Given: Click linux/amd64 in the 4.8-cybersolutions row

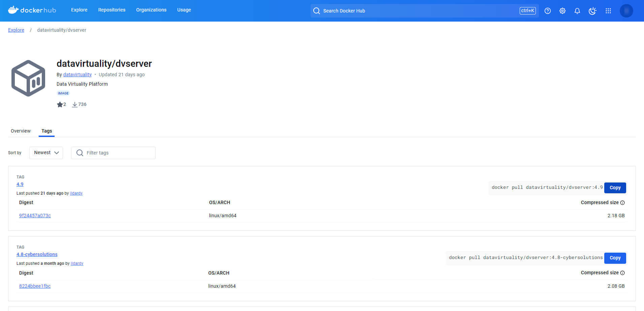Looking at the screenshot, I should pos(222,286).
